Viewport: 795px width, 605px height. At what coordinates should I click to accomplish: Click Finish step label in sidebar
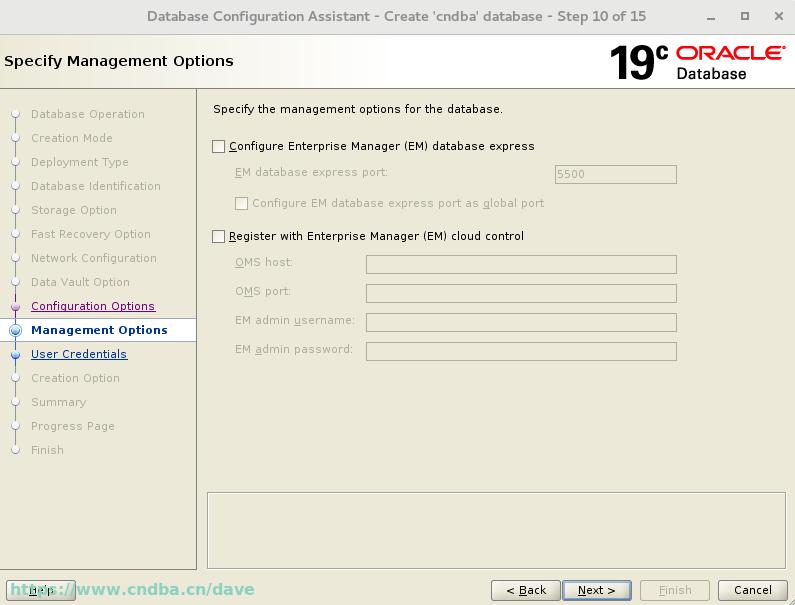click(x=47, y=450)
